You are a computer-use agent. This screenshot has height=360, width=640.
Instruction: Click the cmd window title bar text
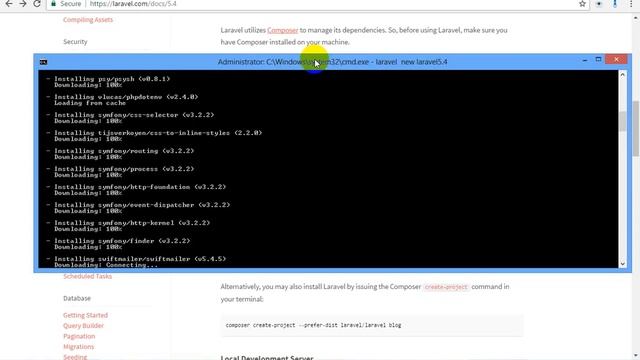pos(332,62)
